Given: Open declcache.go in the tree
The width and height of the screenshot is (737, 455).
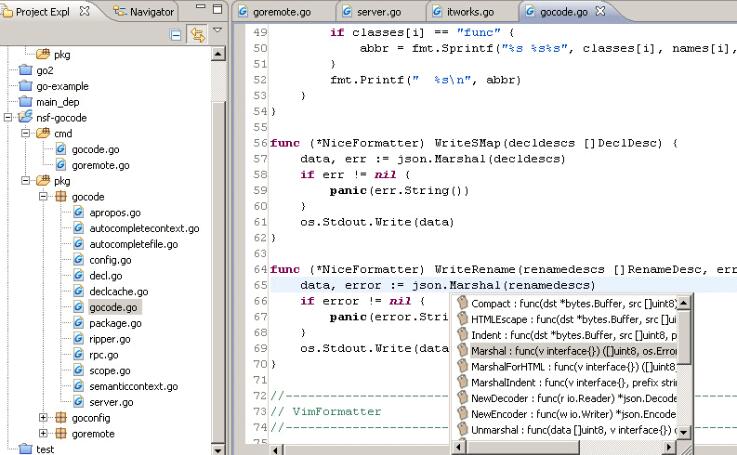Looking at the screenshot, I should [x=119, y=291].
